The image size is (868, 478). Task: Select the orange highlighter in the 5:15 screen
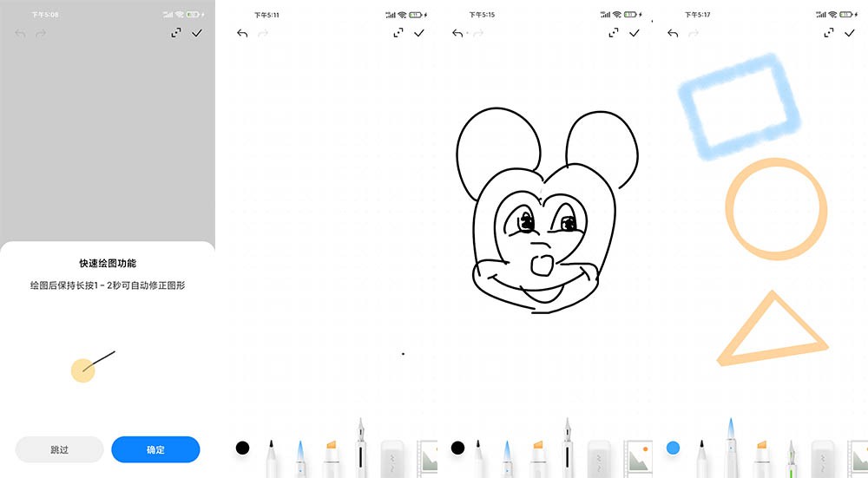click(x=538, y=459)
